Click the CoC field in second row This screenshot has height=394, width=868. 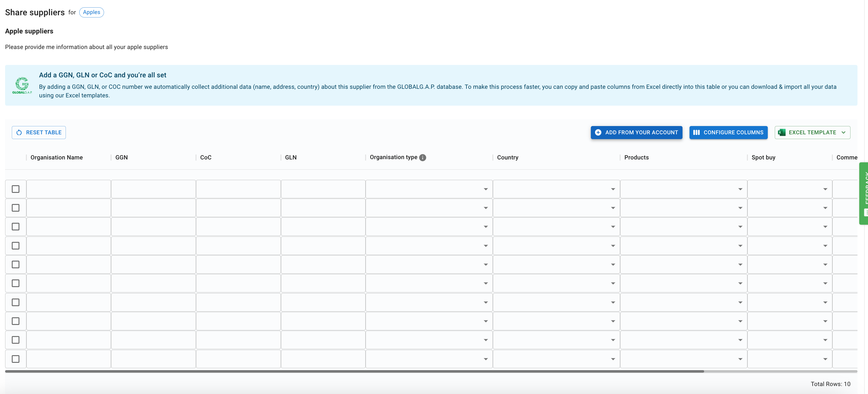[x=238, y=208]
